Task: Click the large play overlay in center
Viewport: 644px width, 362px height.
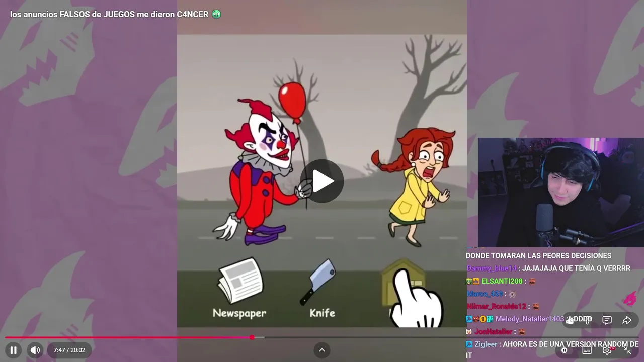Action: pyautogui.click(x=322, y=181)
